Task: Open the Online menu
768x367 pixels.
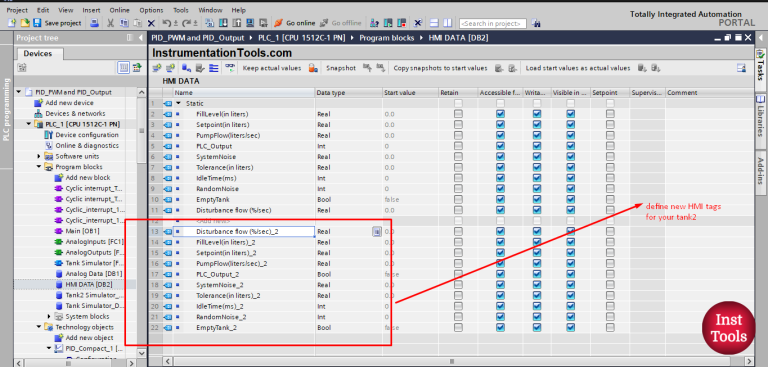Action: click(x=120, y=10)
